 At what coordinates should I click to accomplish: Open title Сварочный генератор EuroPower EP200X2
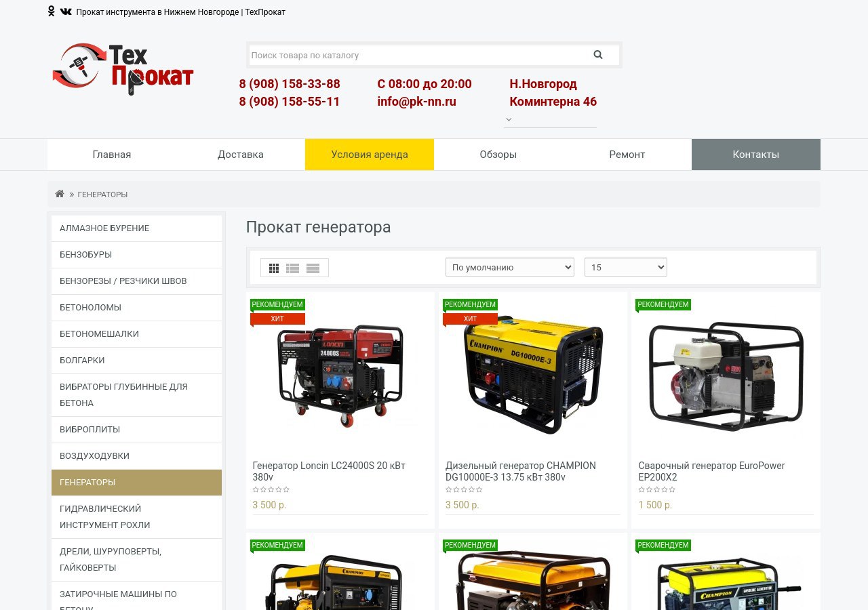[x=711, y=471]
